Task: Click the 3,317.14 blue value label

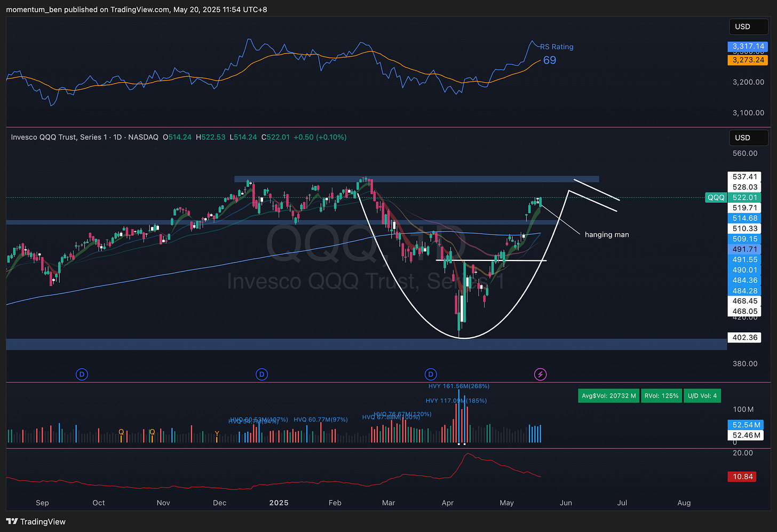Action: (748, 46)
